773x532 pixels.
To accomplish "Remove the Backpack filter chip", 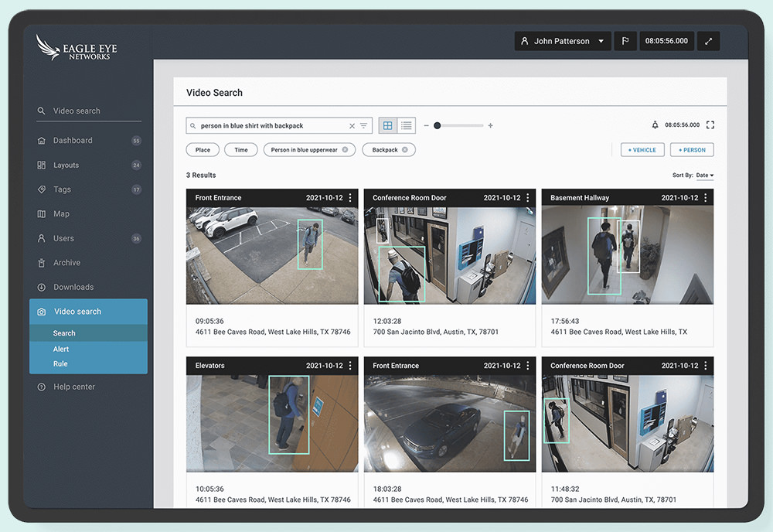I will click(x=407, y=150).
